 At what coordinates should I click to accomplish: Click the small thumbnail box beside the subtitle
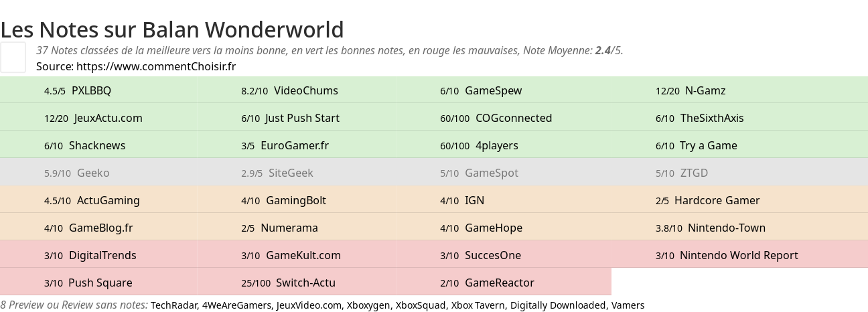pyautogui.click(x=13, y=57)
